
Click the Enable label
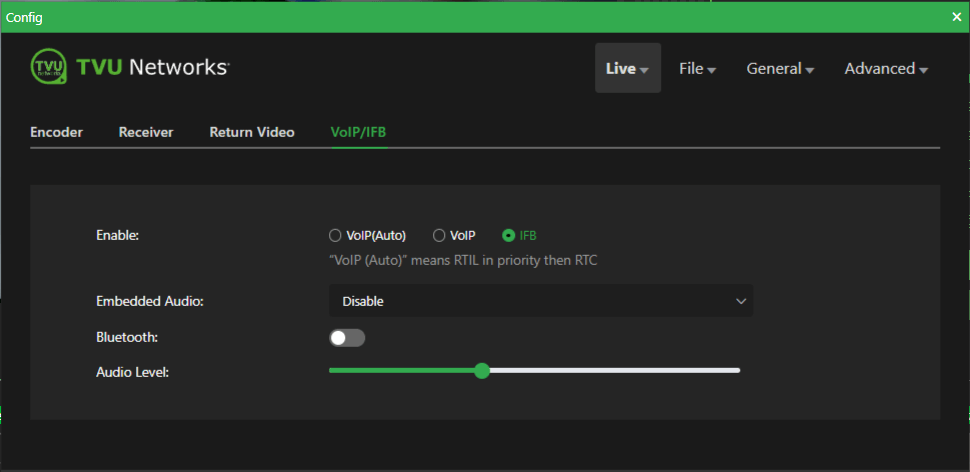(x=117, y=235)
